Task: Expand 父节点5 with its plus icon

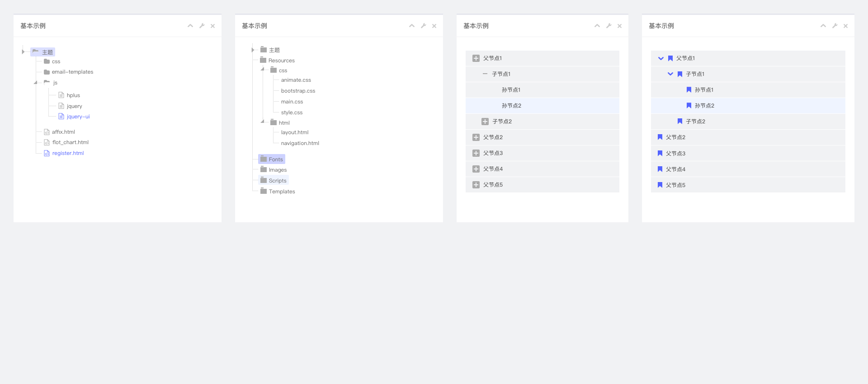Action: [476, 185]
